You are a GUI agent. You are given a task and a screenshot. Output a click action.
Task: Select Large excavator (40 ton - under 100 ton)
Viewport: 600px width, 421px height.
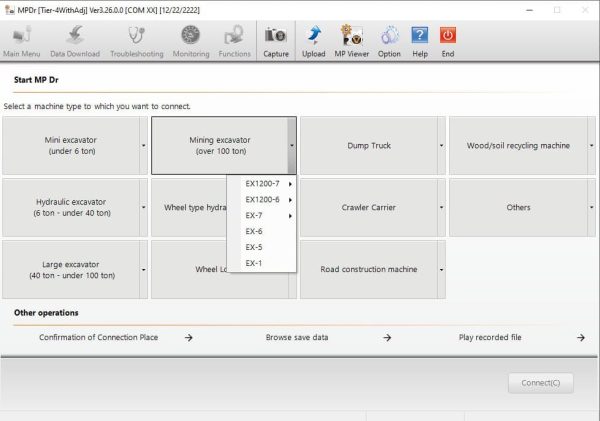tap(71, 269)
